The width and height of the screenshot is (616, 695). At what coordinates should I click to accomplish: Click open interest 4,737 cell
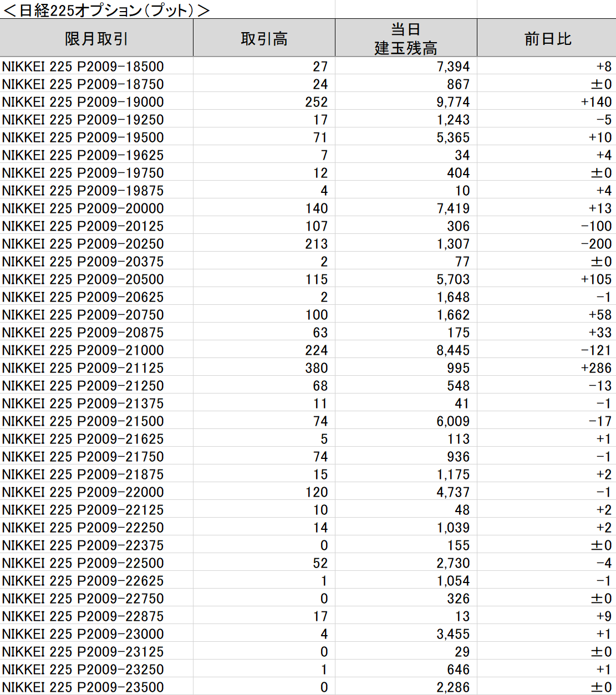tap(406, 492)
